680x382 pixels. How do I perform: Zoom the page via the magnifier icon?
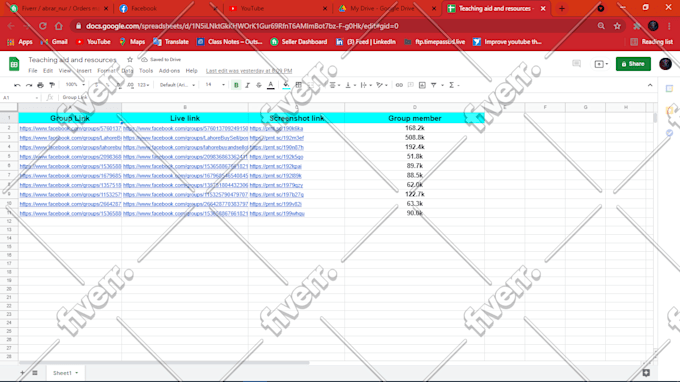pyautogui.click(x=601, y=26)
